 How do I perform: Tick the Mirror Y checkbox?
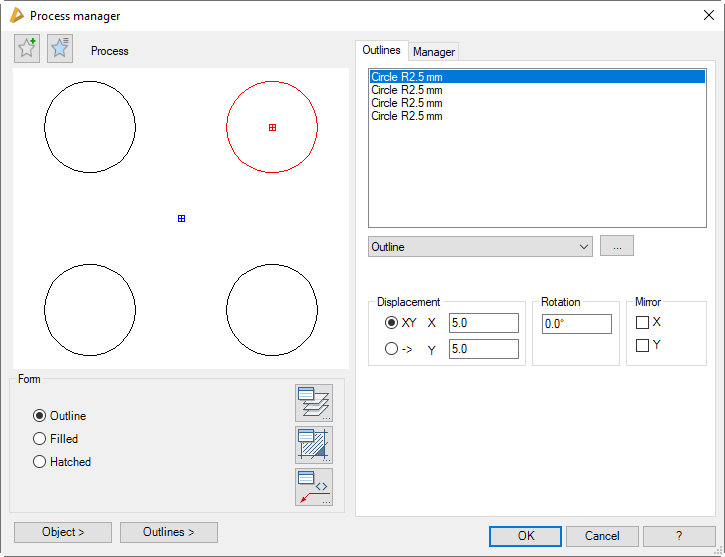(643, 345)
